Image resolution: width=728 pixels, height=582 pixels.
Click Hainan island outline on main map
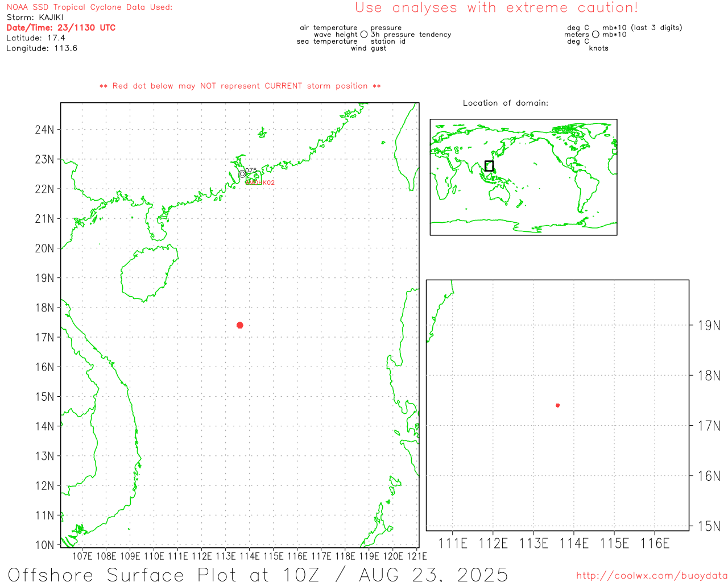149,273
